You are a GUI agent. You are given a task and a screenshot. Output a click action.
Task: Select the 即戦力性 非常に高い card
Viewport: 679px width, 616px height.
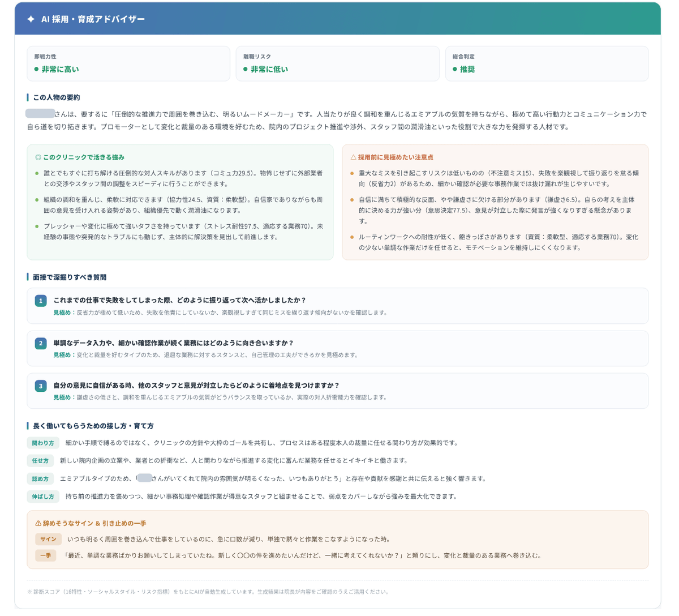point(128,63)
